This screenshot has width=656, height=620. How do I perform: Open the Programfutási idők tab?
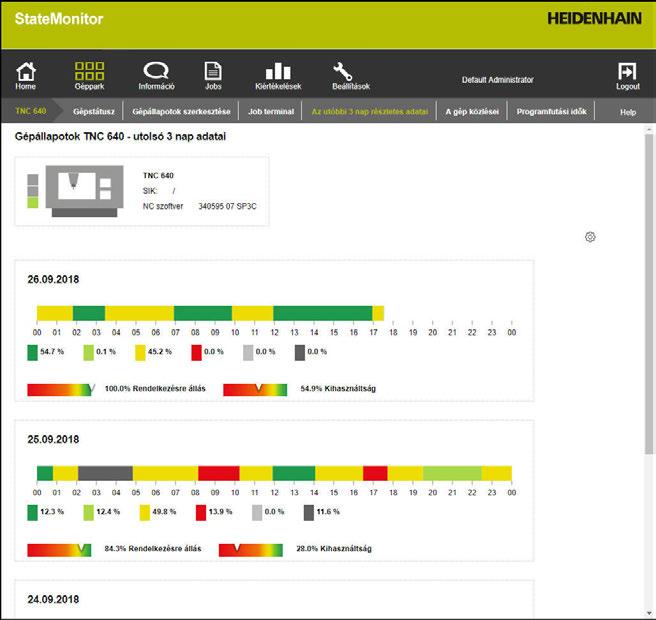point(551,112)
